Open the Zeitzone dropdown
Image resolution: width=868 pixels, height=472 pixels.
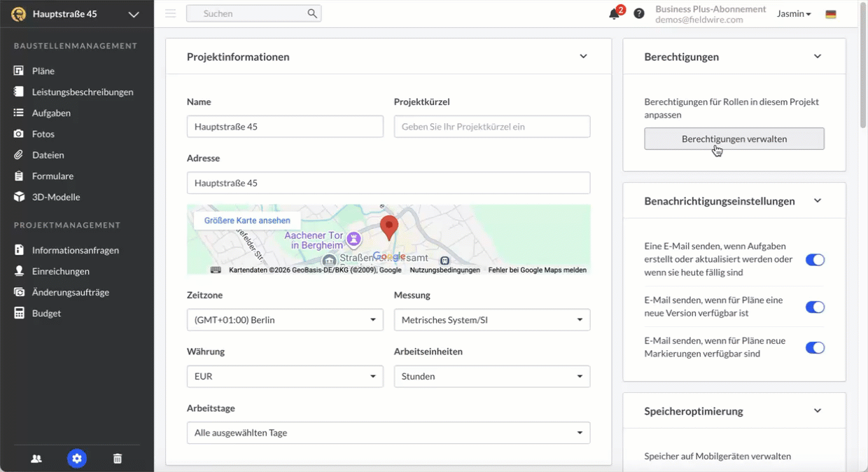coord(285,320)
